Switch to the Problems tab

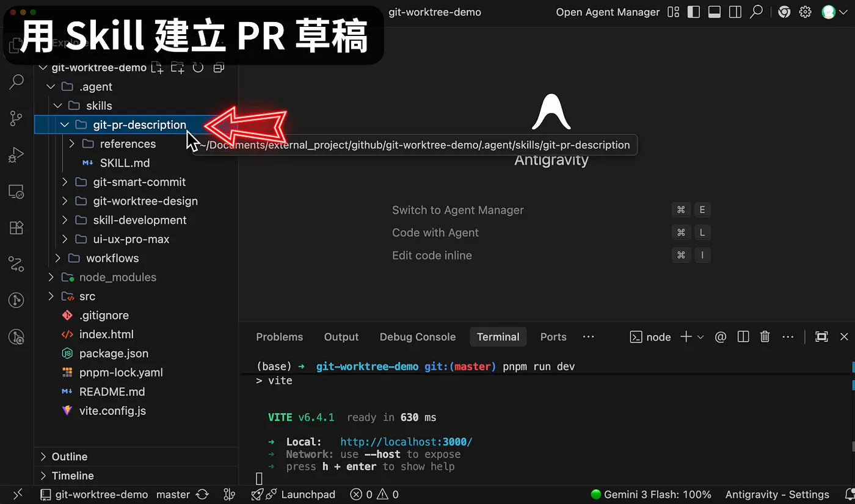[x=279, y=337]
